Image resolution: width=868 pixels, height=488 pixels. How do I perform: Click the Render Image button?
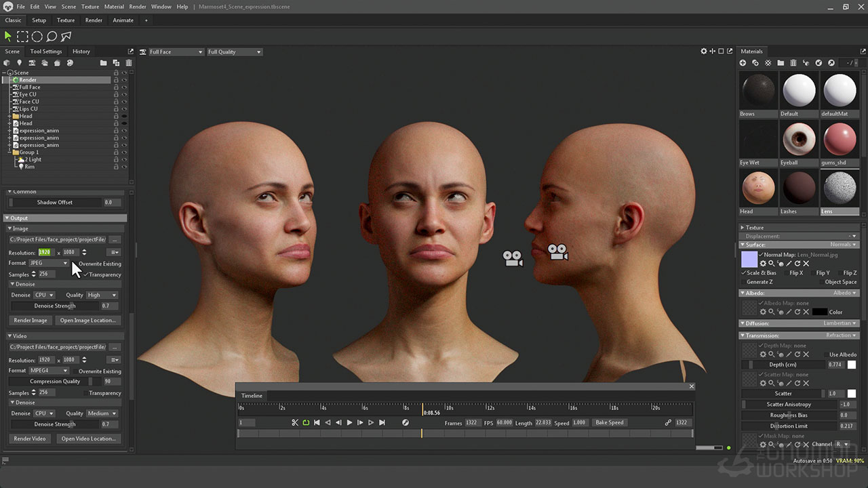tap(31, 320)
